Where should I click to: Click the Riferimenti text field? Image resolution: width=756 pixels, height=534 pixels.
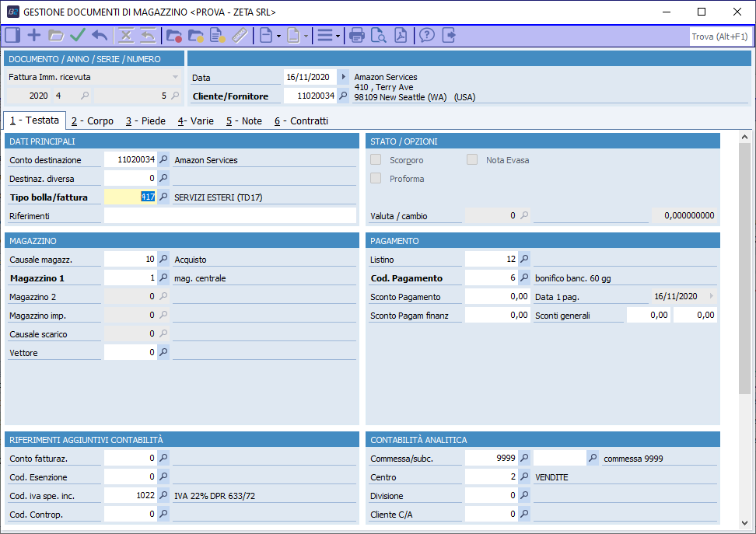pos(229,216)
